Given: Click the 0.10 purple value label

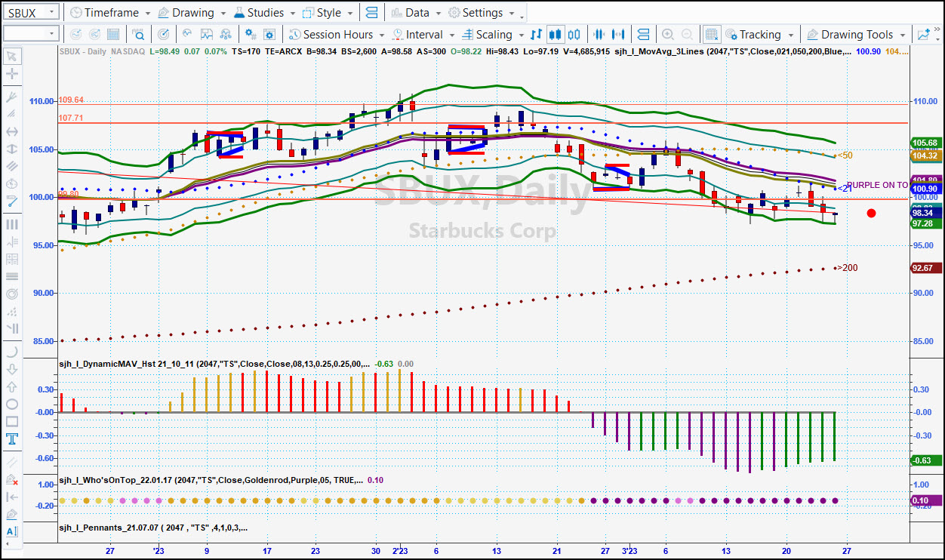Looking at the screenshot, I should (x=925, y=500).
